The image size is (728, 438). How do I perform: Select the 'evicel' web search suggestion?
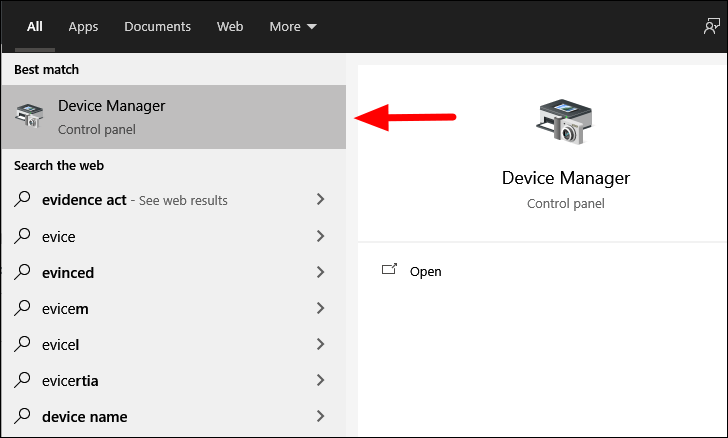click(174, 345)
